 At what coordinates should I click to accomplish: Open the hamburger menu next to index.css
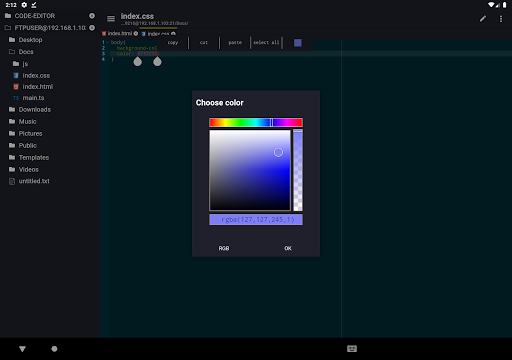[x=111, y=19]
